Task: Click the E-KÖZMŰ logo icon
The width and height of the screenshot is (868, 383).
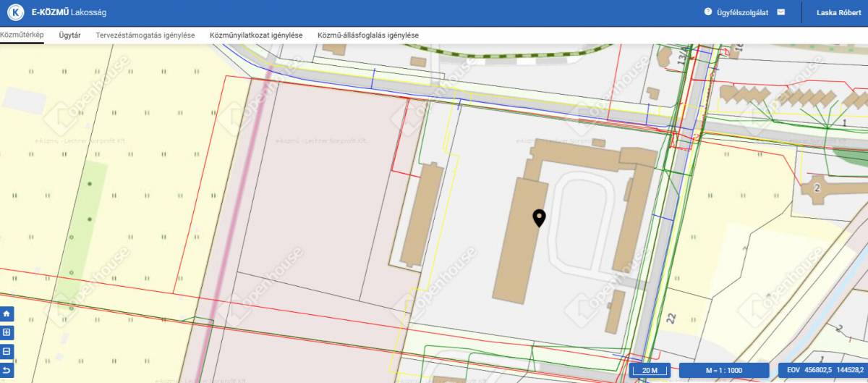Action: pos(16,12)
